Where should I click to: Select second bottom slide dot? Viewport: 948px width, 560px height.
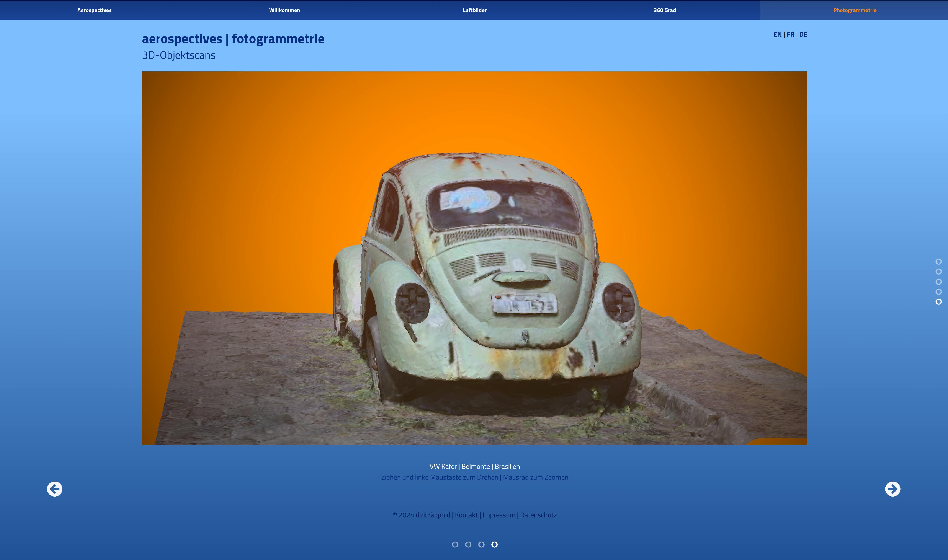point(468,545)
